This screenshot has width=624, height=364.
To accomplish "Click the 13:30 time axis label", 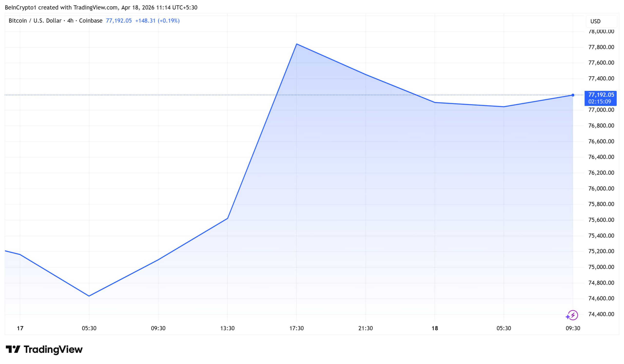I will coord(227,328).
